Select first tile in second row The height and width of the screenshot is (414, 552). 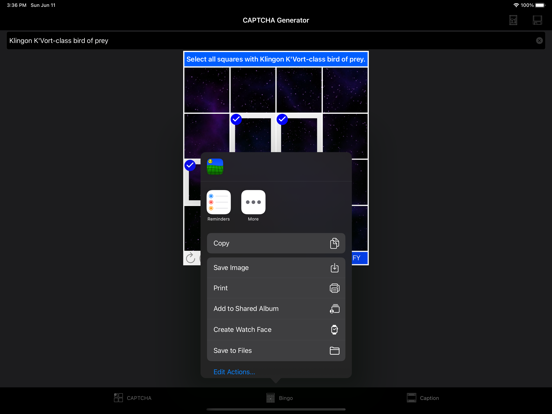pos(207,136)
